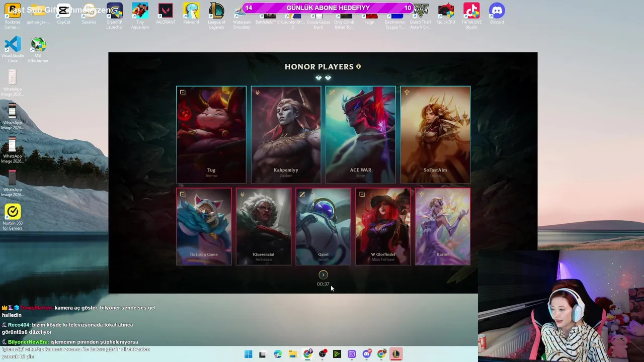Open Task View on the taskbar
Image resolution: width=644 pixels, height=362 pixels.
[262, 354]
